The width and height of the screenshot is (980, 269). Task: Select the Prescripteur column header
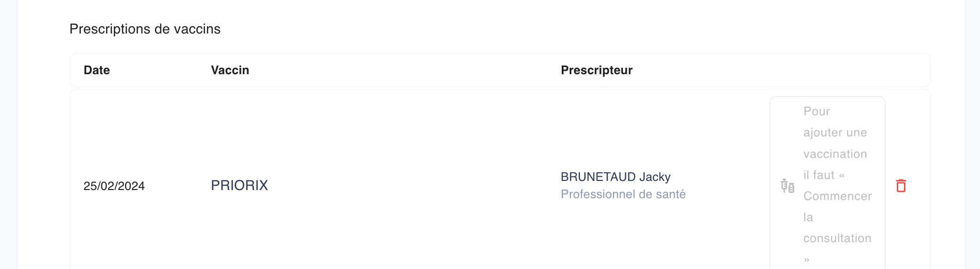click(597, 70)
